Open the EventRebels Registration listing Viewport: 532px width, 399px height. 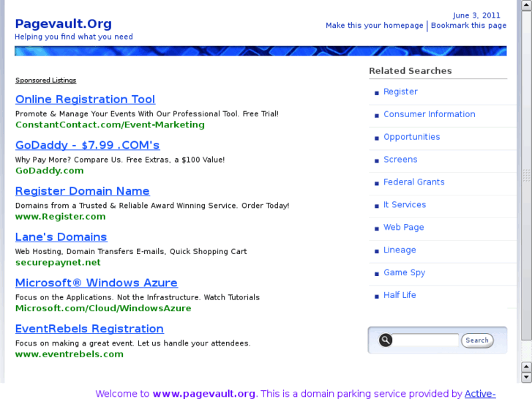89,329
